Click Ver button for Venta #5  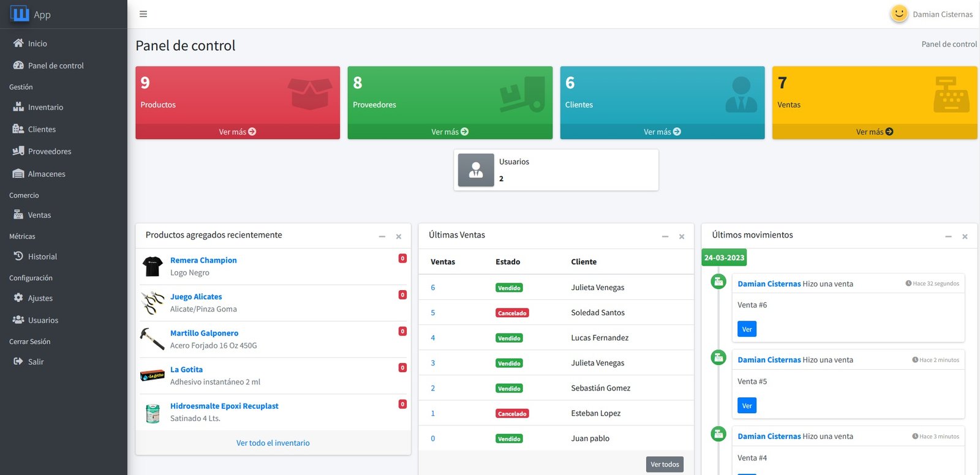(x=747, y=405)
